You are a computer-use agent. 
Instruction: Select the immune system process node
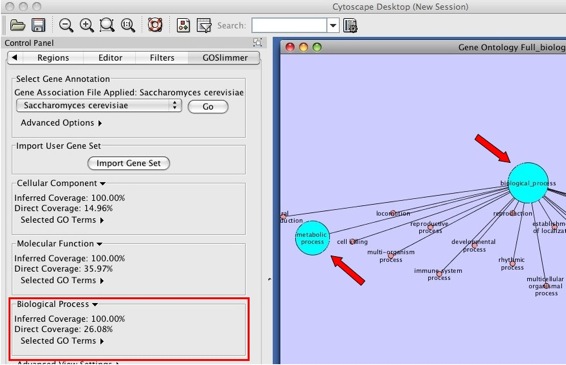pos(439,274)
